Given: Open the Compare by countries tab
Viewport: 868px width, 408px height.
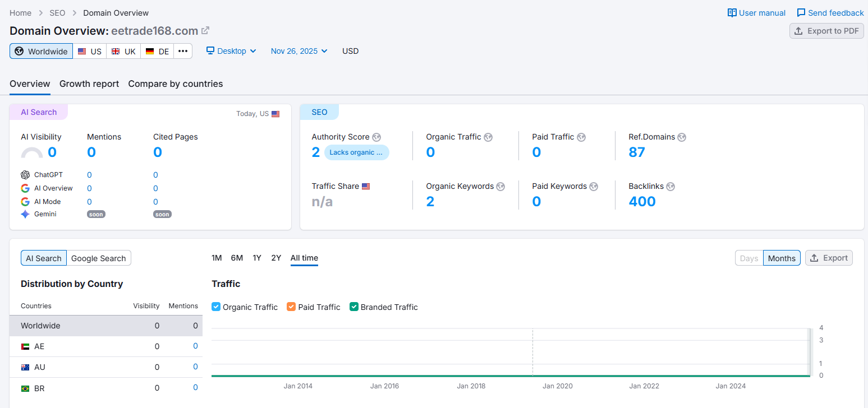Looking at the screenshot, I should coord(176,84).
